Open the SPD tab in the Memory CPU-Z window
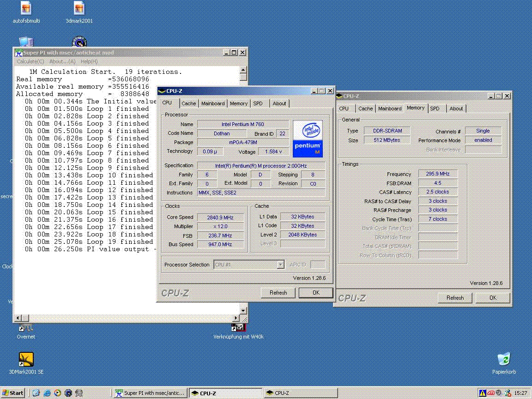Screen dimensions: 532x399 (435, 109)
